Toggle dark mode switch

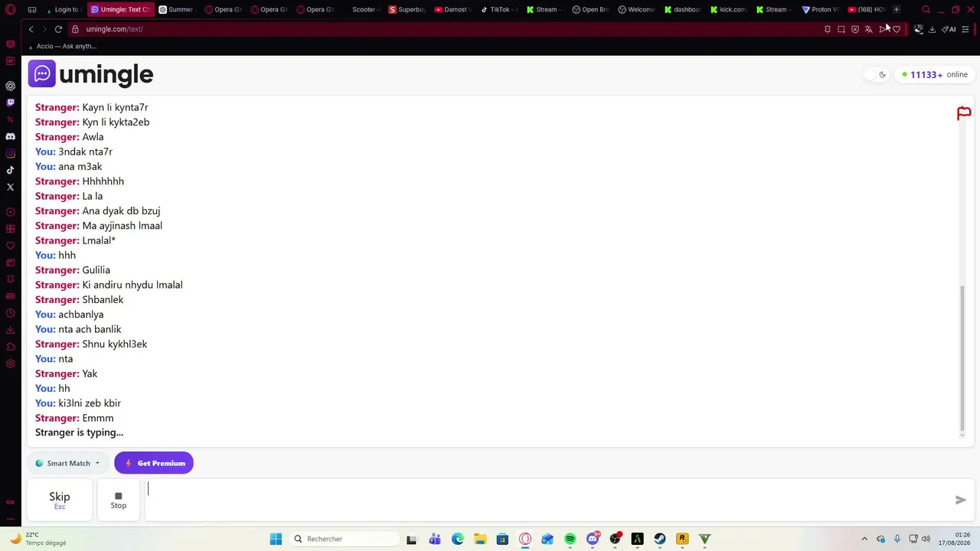875,74
